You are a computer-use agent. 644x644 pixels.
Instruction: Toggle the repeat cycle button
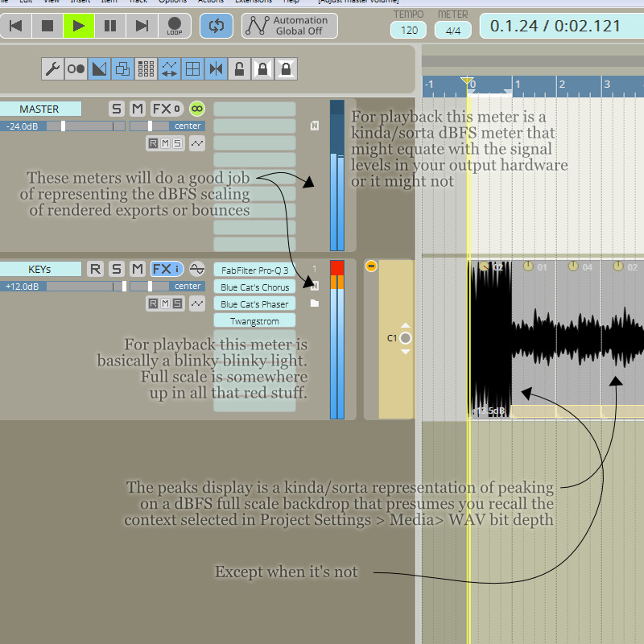point(216,26)
